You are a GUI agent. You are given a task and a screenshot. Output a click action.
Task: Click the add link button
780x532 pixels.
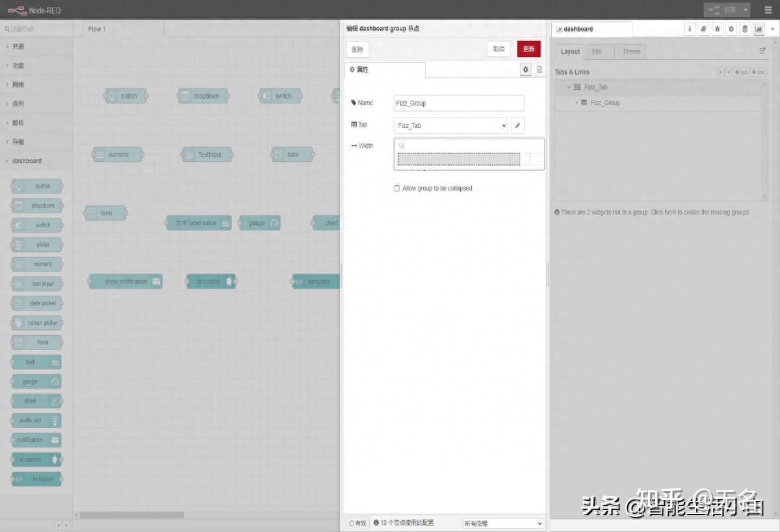click(x=759, y=72)
